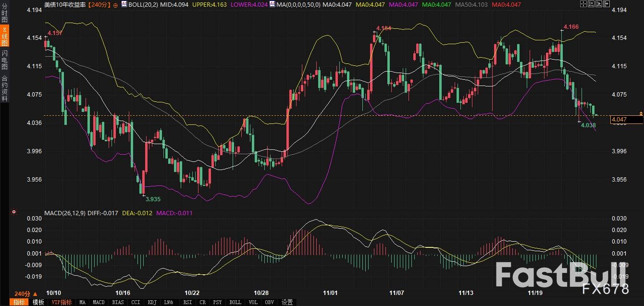Toggle the BOLL indicator in bottom bar
The height and width of the screenshot is (306, 644).
pos(235,302)
